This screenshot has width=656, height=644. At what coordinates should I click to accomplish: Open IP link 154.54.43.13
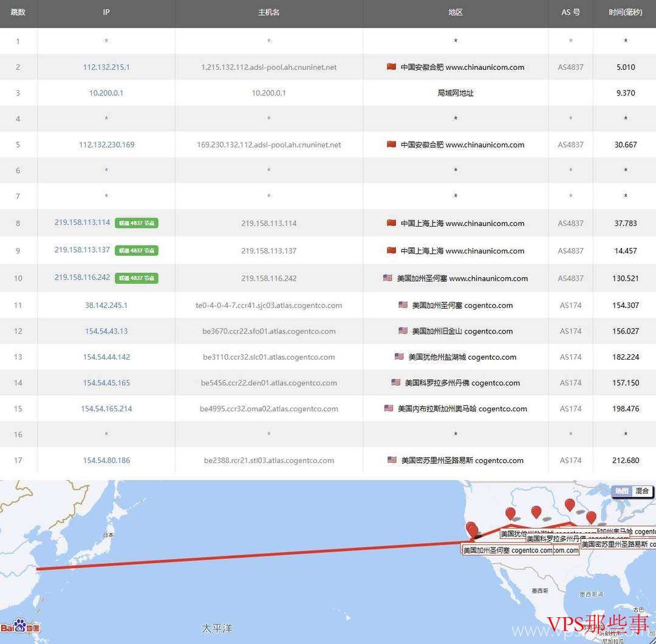pyautogui.click(x=106, y=331)
